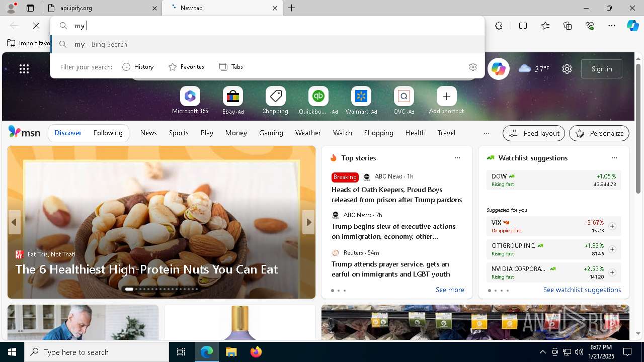Select the Following feed tab
Screen dimensions: 644x362
pos(108,133)
